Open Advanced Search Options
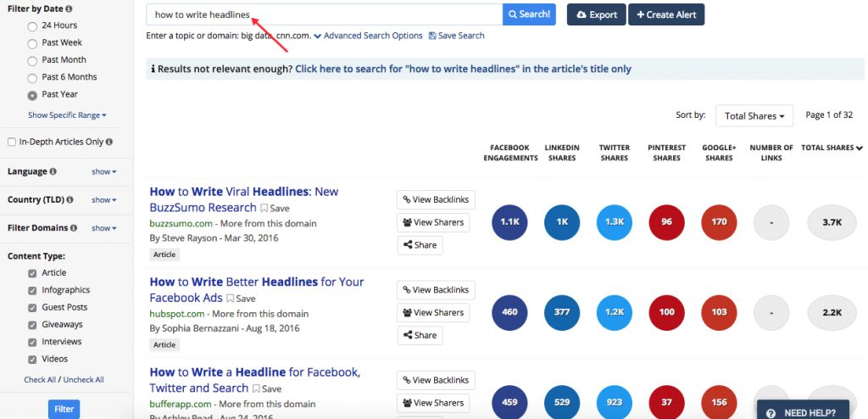The image size is (868, 419). pyautogui.click(x=368, y=36)
